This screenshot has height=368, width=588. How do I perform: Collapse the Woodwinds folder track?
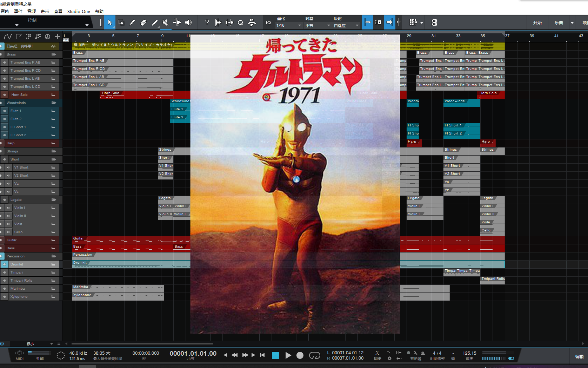click(54, 103)
